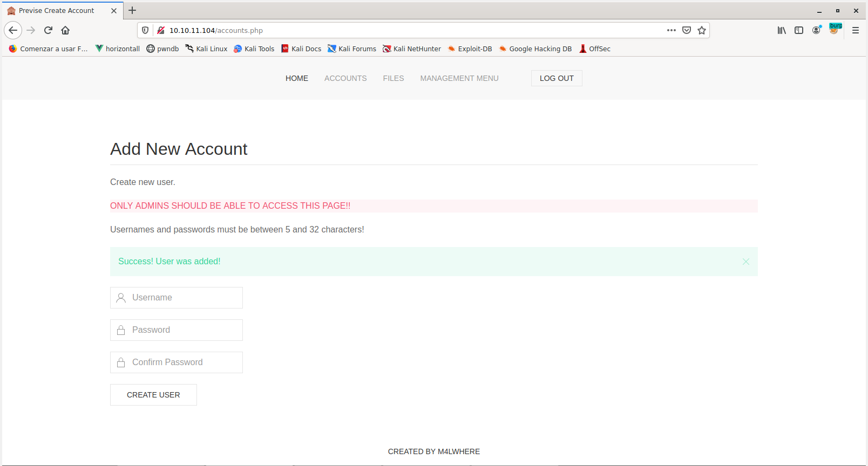Viewport: 868px width, 466px height.
Task: Bookmark this page with star icon
Action: [702, 30]
